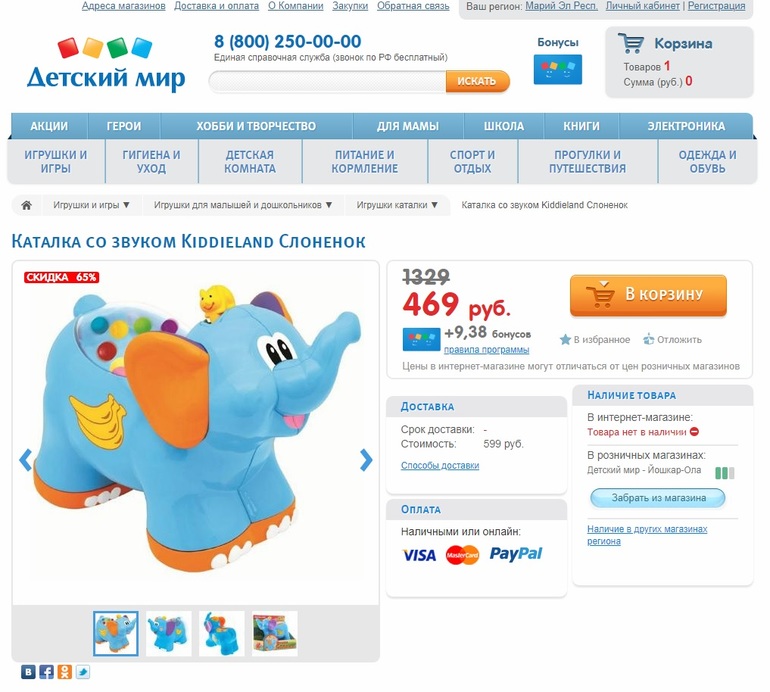Share via the Odnoklassniki icon
770x692 pixels.
(64, 672)
